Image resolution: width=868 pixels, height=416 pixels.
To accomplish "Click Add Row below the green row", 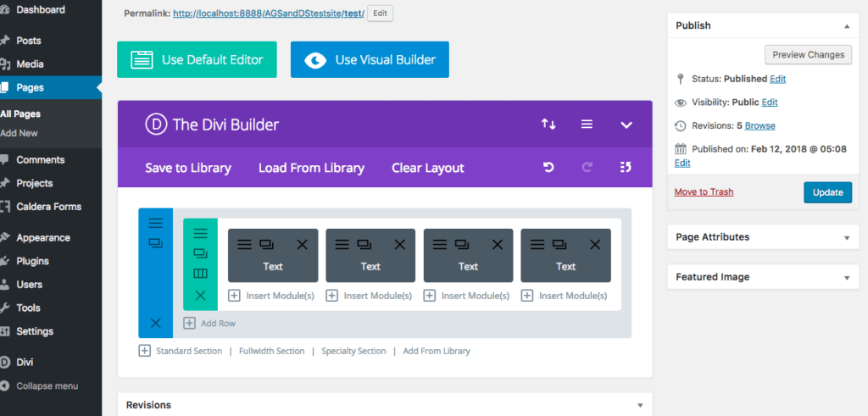I will coord(209,323).
